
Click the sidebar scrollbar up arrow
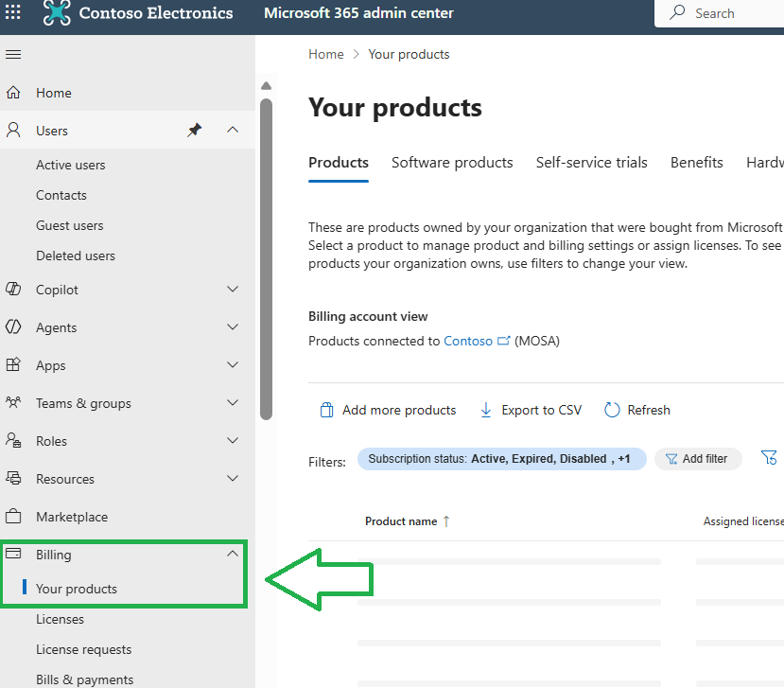266,86
